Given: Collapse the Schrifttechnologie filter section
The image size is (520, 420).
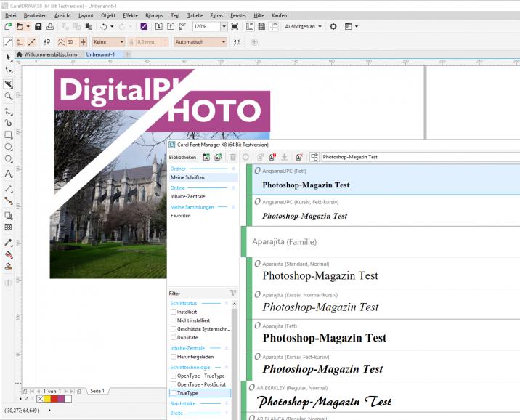Looking at the screenshot, I should [226, 367].
